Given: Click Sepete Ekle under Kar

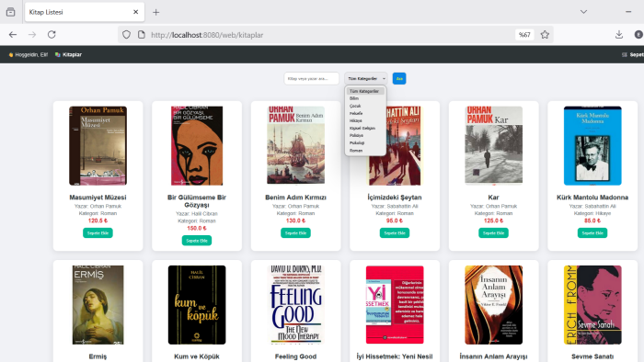Looking at the screenshot, I should (x=493, y=232).
